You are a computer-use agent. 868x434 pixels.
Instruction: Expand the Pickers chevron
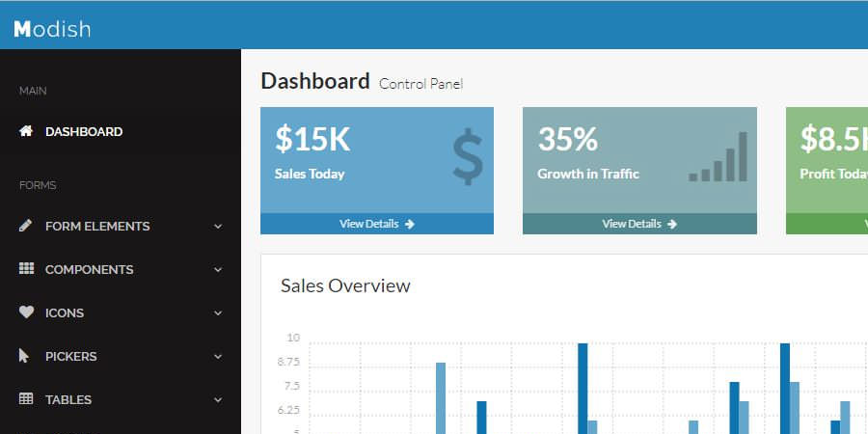click(x=218, y=356)
